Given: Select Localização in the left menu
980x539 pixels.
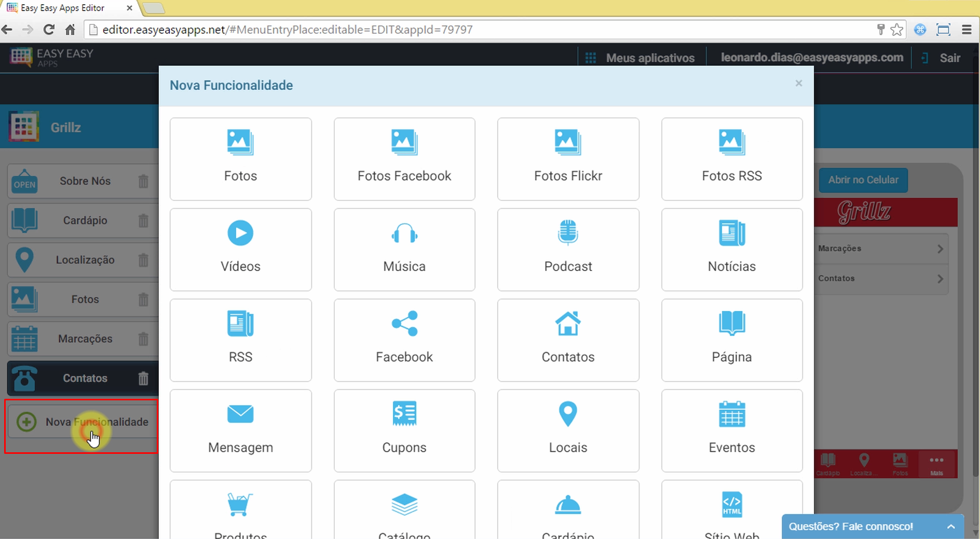Looking at the screenshot, I should pyautogui.click(x=85, y=260).
